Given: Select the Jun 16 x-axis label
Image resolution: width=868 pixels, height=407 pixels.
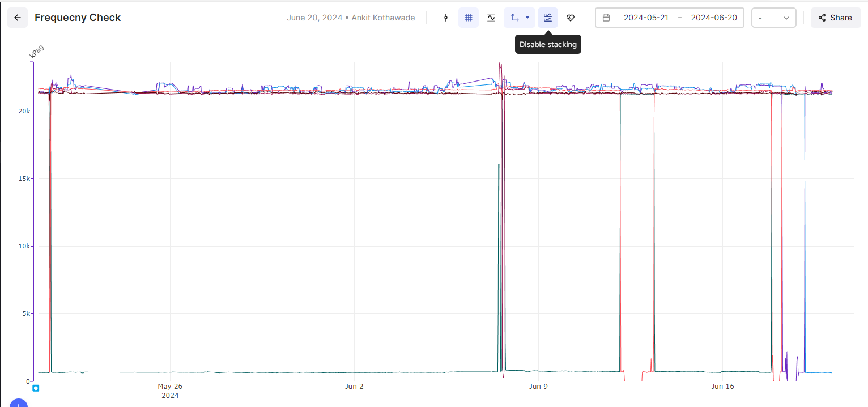Looking at the screenshot, I should pos(722,387).
